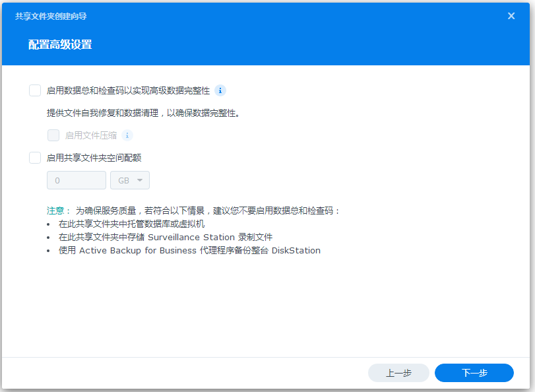Image resolution: width=535 pixels, height=392 pixels.
Task: Click the 注意 note label
Action: 55,211
